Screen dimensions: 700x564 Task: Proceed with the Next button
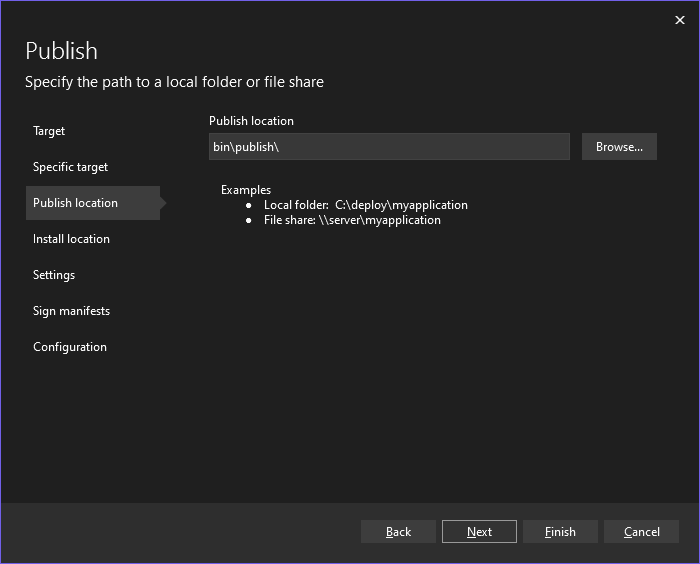click(x=479, y=532)
